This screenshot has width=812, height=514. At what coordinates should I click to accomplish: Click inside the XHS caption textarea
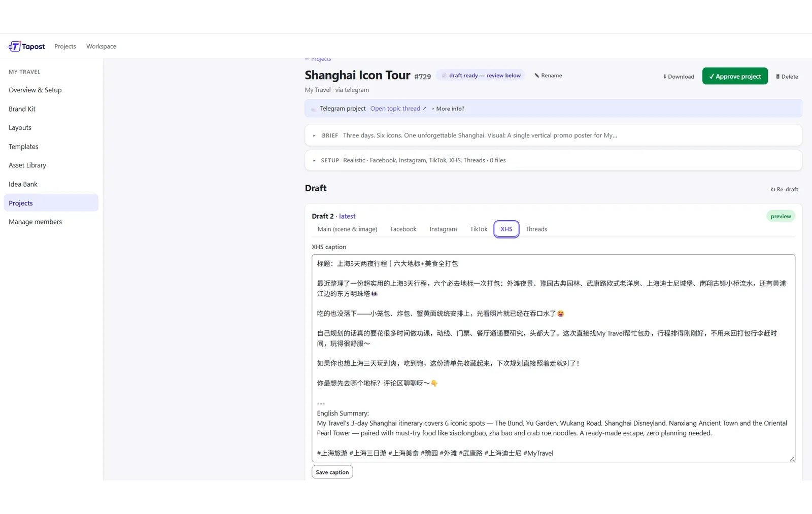point(553,358)
